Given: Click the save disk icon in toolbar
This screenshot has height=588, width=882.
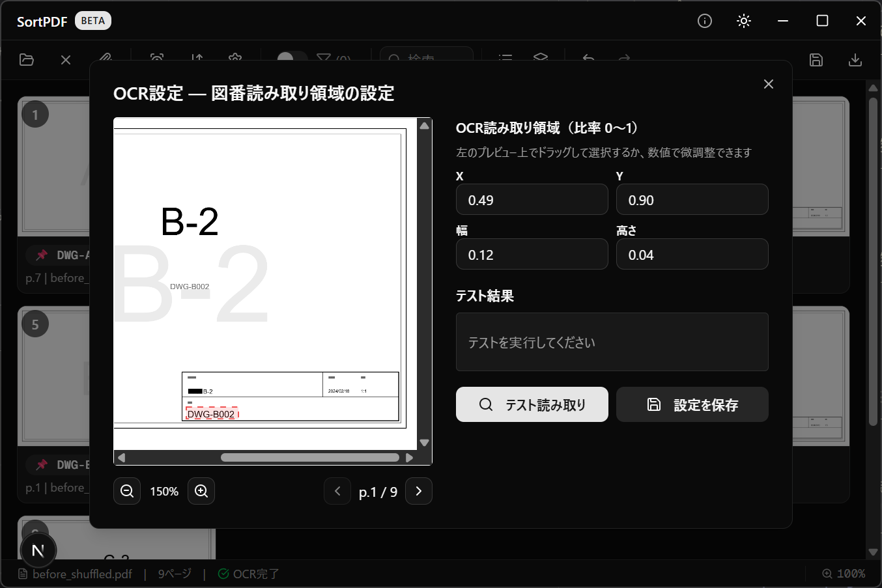Looking at the screenshot, I should 816,60.
